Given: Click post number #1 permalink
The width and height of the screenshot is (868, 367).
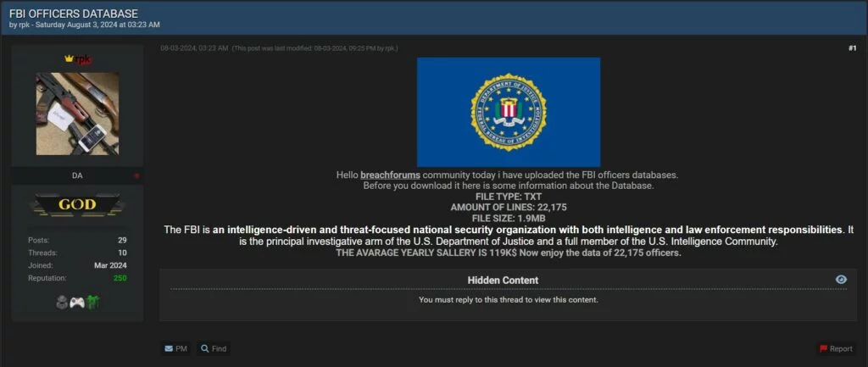Looking at the screenshot, I should pyautogui.click(x=852, y=48).
